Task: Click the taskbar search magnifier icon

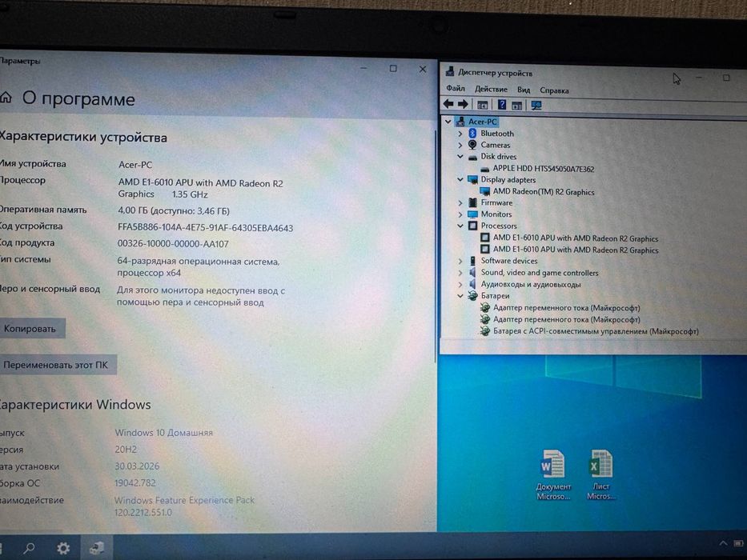Action: 29,548
